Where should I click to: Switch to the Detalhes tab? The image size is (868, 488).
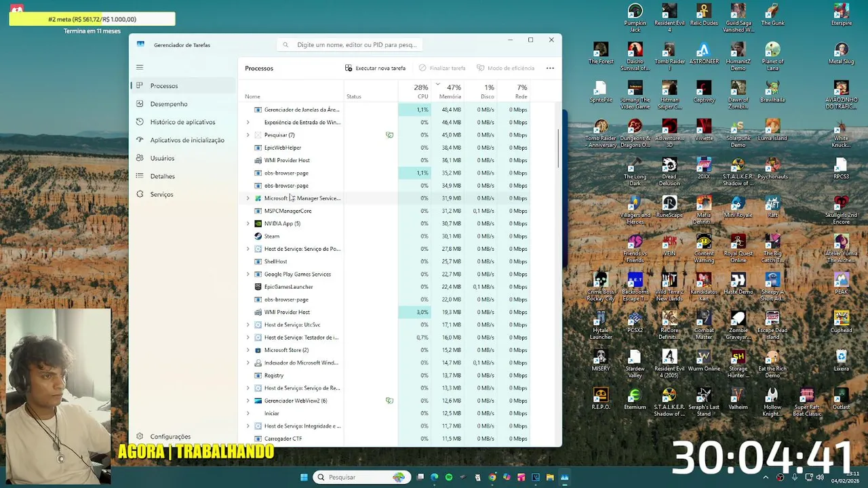pyautogui.click(x=182, y=176)
